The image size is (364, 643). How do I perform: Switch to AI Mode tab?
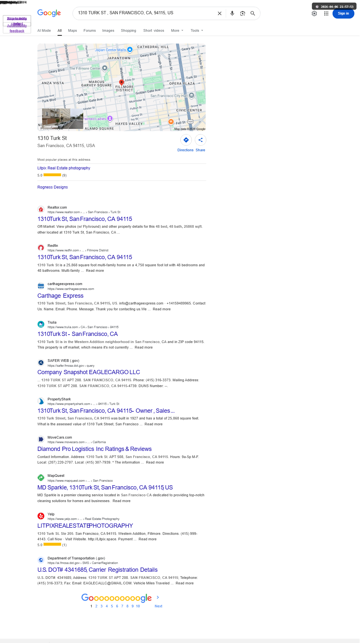pyautogui.click(x=44, y=30)
